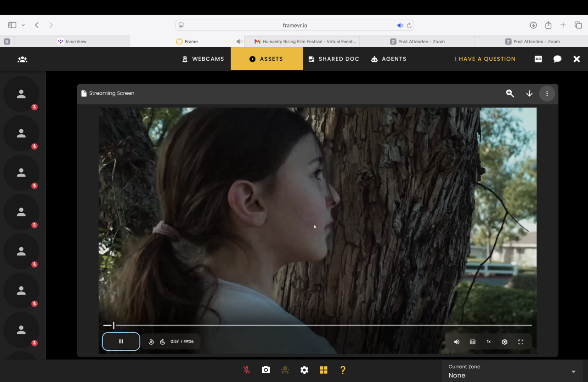Click the download arrow on Streaming Screen
588x382 pixels.
529,93
